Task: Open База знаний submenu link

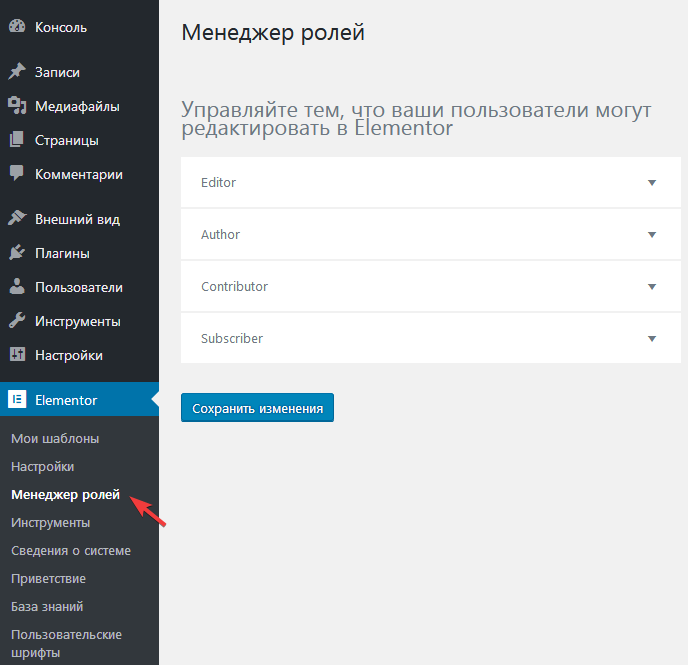Action: 47,607
